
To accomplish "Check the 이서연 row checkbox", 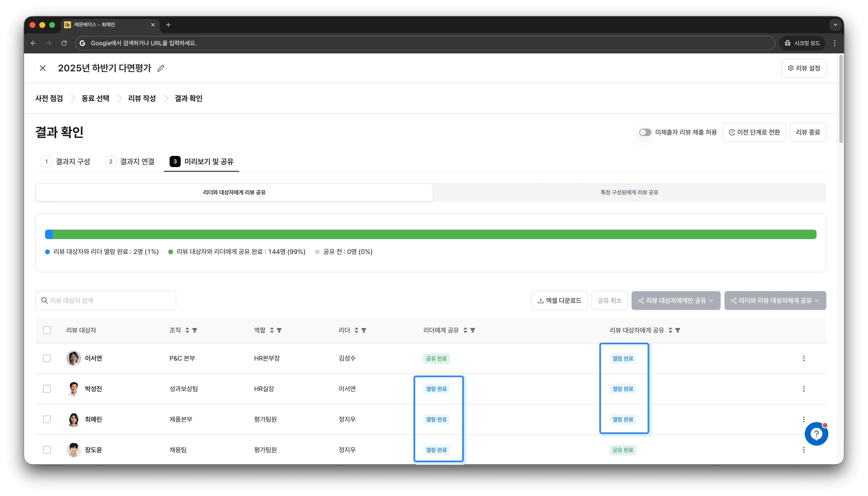I will click(47, 358).
